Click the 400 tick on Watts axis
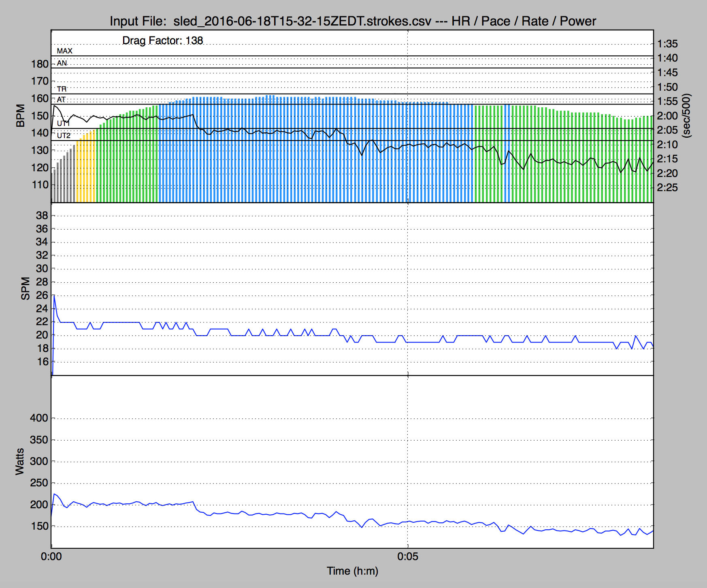Viewport: 707px width, 588px height. point(39,418)
